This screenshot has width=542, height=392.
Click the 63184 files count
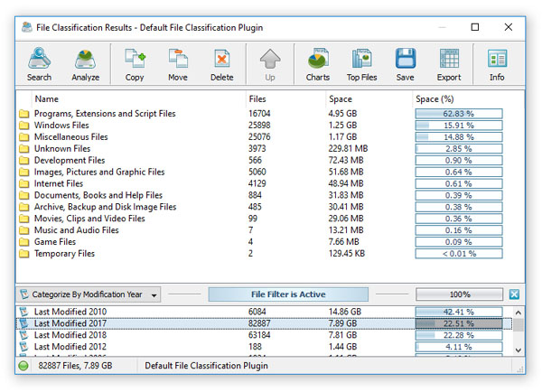click(x=259, y=335)
